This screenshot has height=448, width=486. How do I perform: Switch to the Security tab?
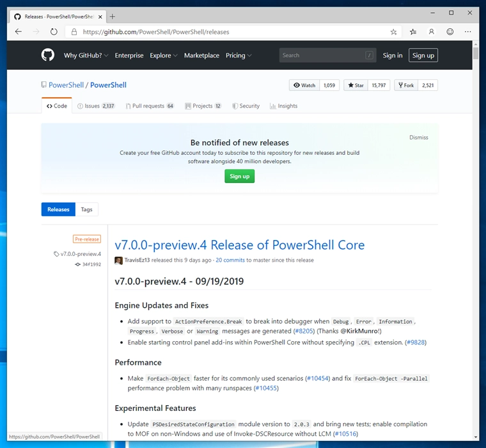[246, 106]
